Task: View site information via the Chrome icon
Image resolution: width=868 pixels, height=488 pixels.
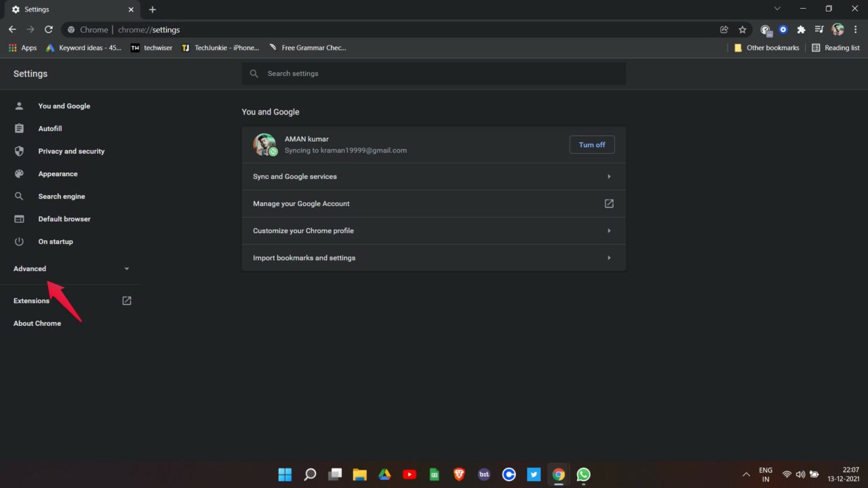Action: tap(71, 30)
